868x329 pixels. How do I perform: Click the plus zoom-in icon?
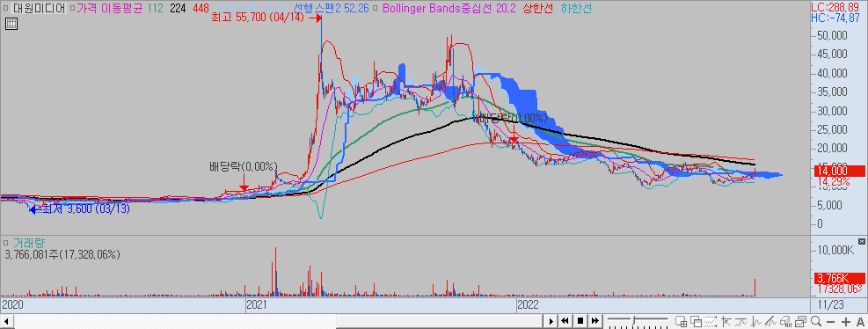pyautogui.click(x=846, y=322)
